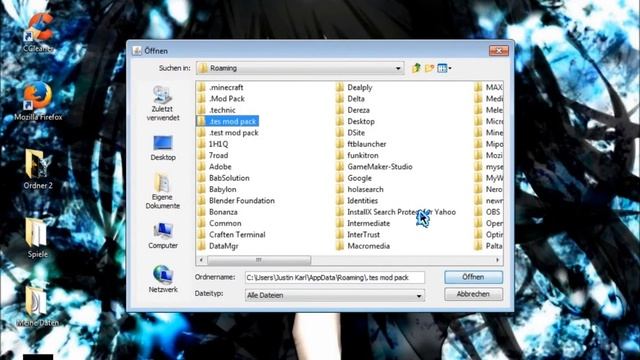640x360 pixels.
Task: Select Netzwerk in places sidebar
Action: [x=163, y=280]
